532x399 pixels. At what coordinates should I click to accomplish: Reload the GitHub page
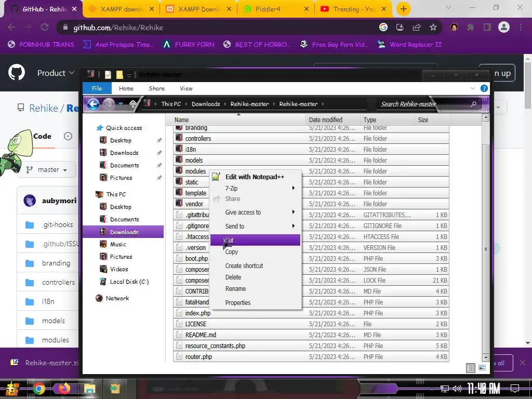pyautogui.click(x=45, y=27)
